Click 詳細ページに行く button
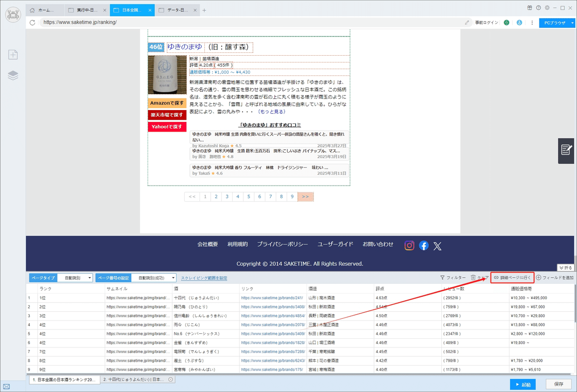The height and width of the screenshot is (392, 577). [x=512, y=278]
